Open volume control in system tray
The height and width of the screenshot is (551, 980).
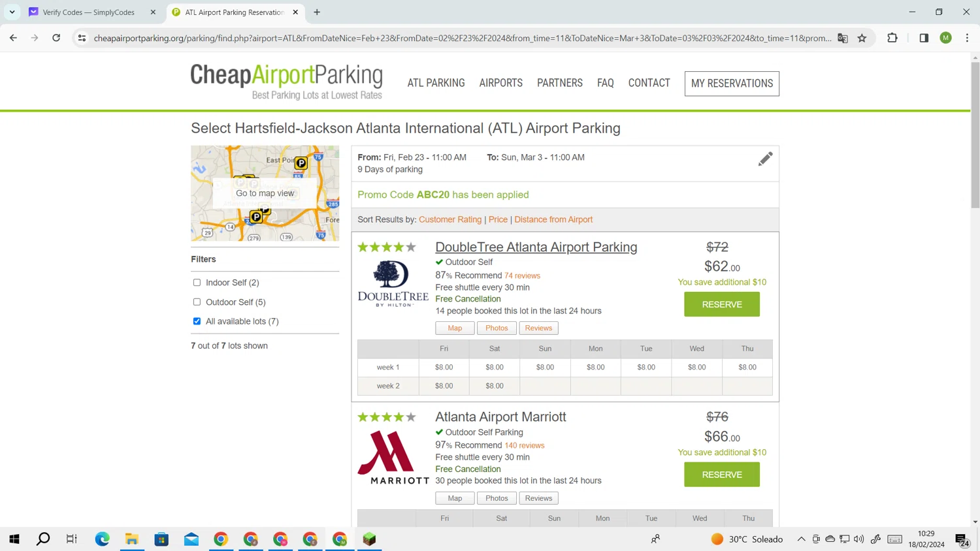(x=858, y=539)
